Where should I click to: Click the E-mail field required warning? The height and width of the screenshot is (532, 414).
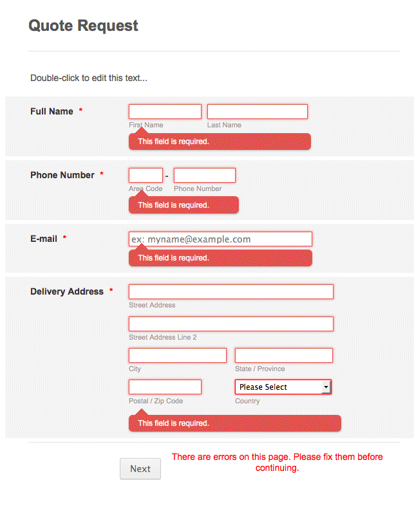220,258
